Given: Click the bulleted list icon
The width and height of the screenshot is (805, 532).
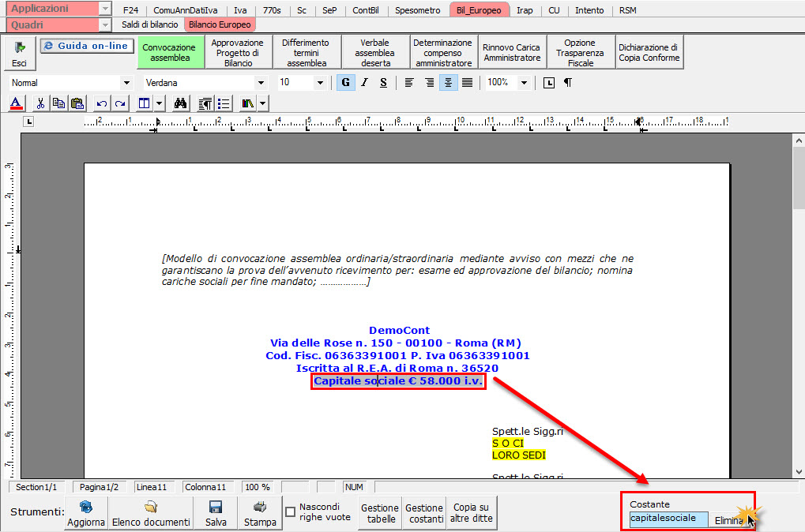Looking at the screenshot, I should pos(224,103).
